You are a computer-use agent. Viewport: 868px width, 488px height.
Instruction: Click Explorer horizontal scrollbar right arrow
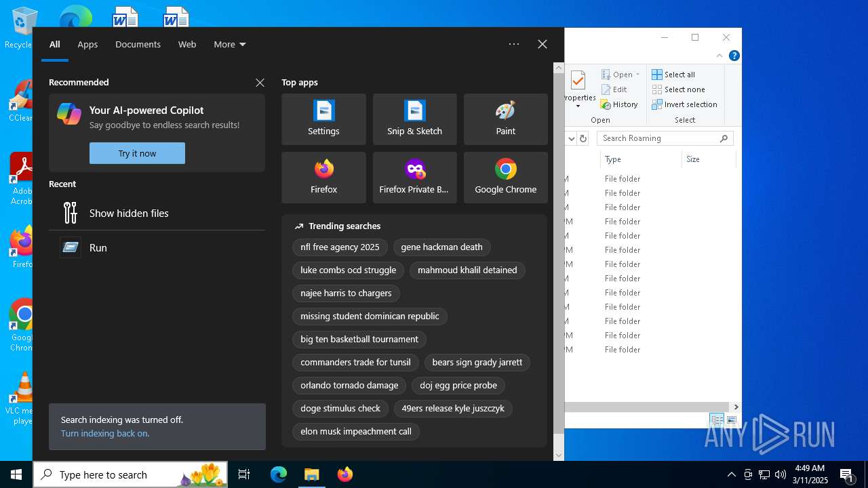point(736,407)
